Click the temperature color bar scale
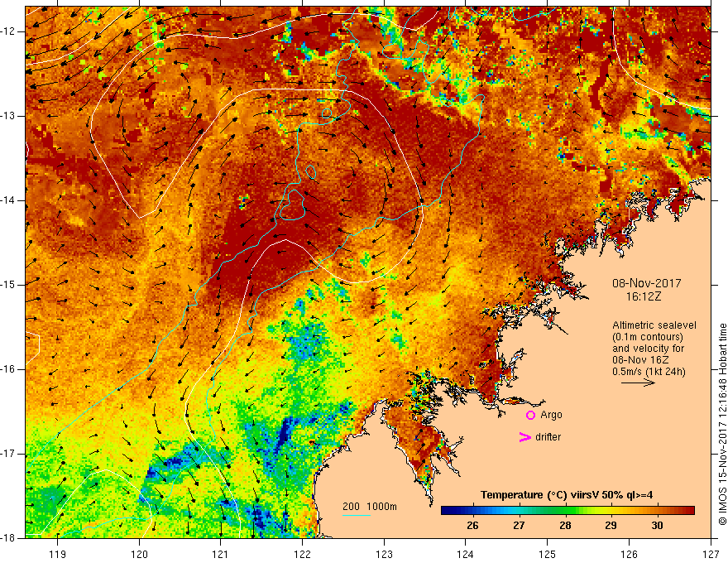Image resolution: width=728 pixels, height=563 pixels. [568, 511]
